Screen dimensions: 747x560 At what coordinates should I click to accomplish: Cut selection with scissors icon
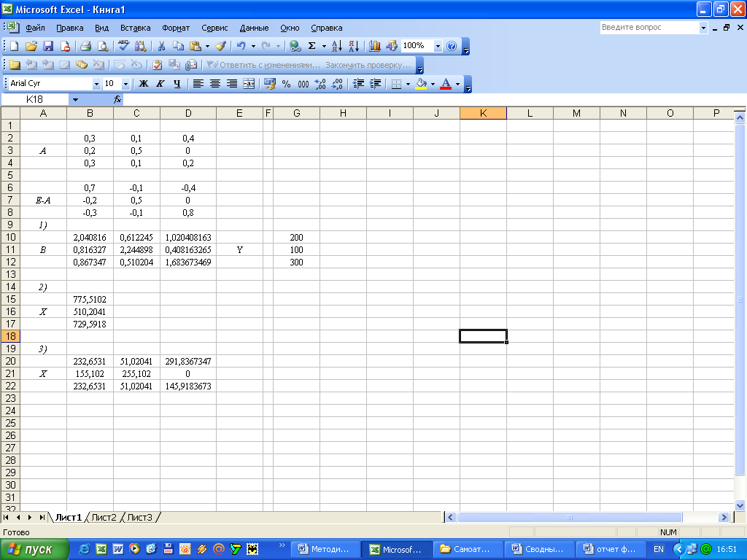click(x=161, y=46)
